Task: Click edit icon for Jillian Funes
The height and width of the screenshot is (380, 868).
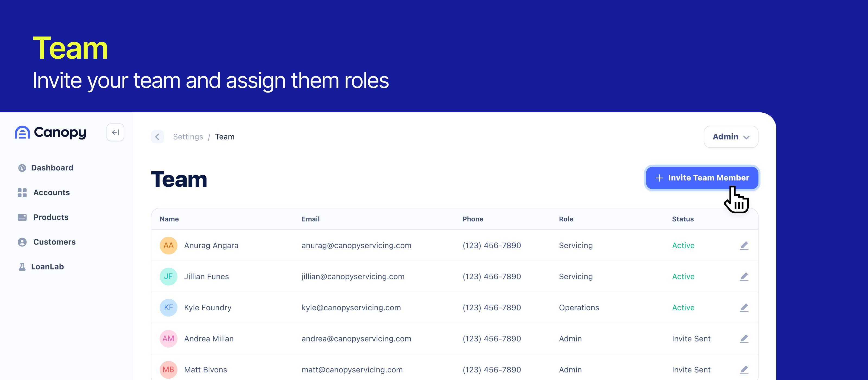Action: [743, 276]
